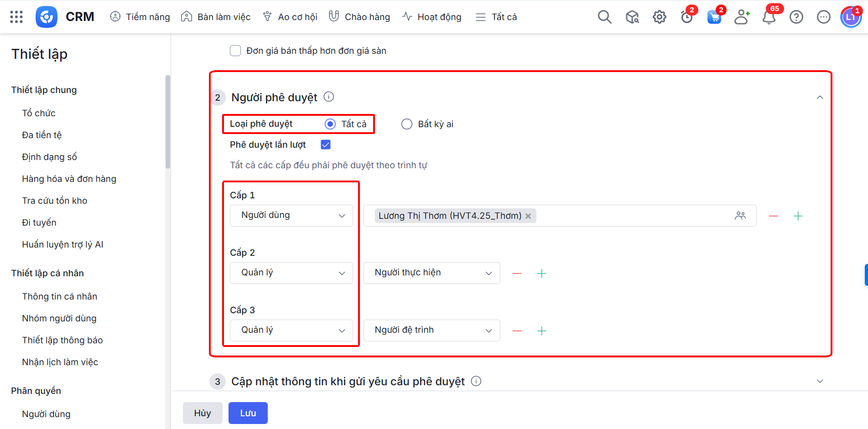Select the 'Bất kỳ ai' radio option
Viewport: 868px width, 429px height.
click(x=406, y=124)
